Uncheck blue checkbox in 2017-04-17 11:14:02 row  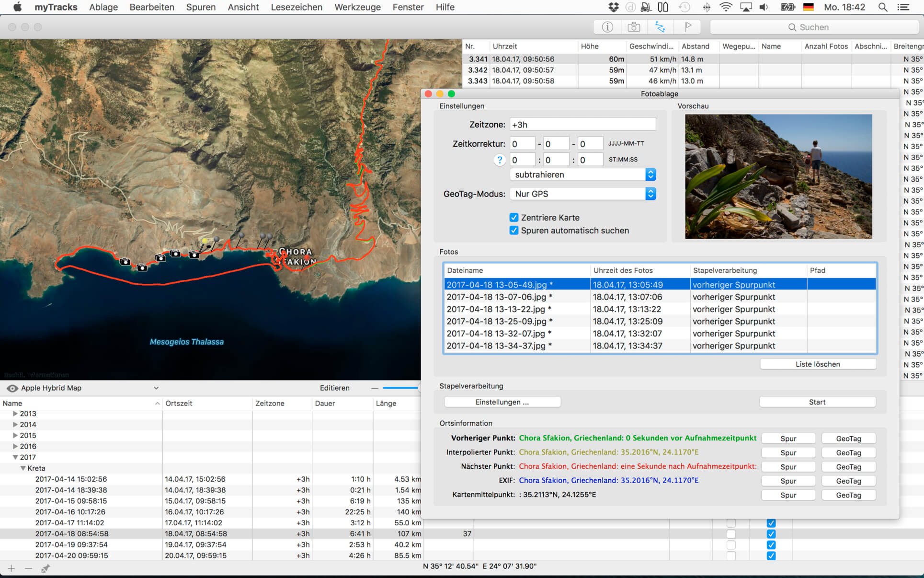click(771, 523)
